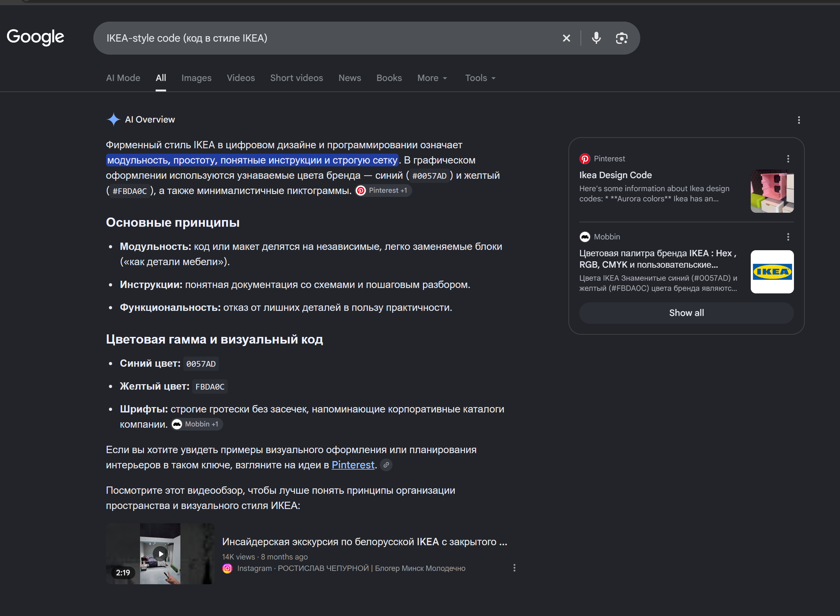Image resolution: width=840 pixels, height=616 pixels.
Task: Click the AI Overview sparkle icon
Action: point(113,120)
